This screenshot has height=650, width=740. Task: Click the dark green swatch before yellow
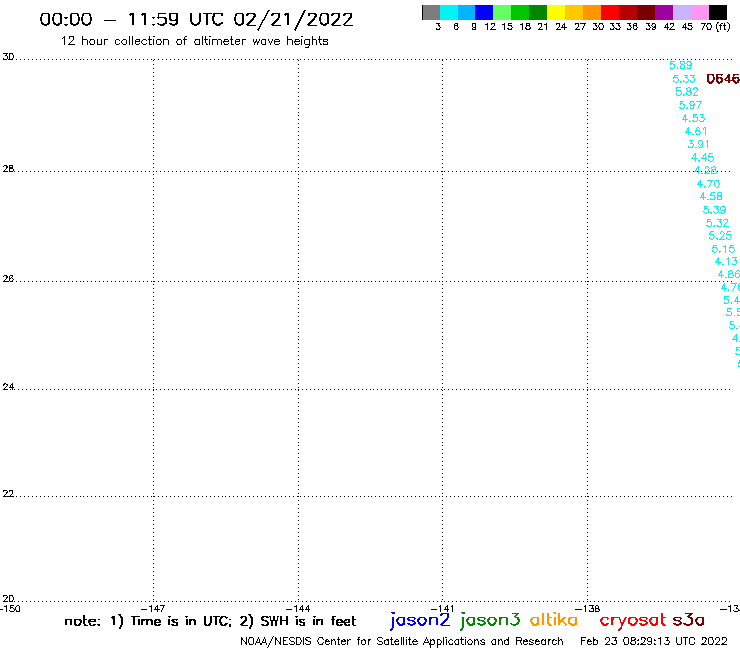point(538,12)
